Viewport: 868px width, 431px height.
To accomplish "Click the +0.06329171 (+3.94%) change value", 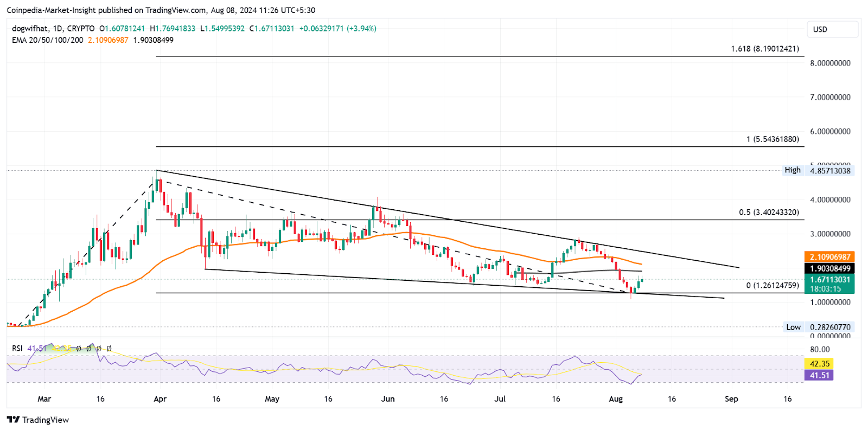I will click(338, 28).
